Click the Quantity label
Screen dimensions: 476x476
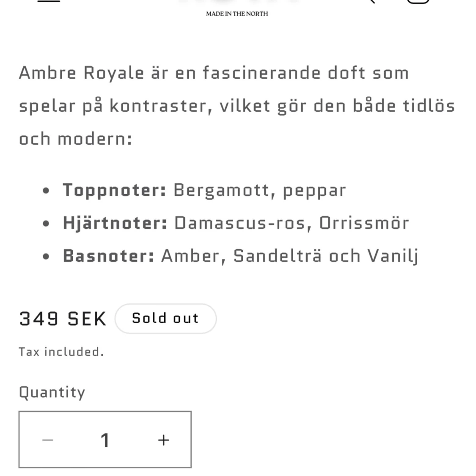52,392
